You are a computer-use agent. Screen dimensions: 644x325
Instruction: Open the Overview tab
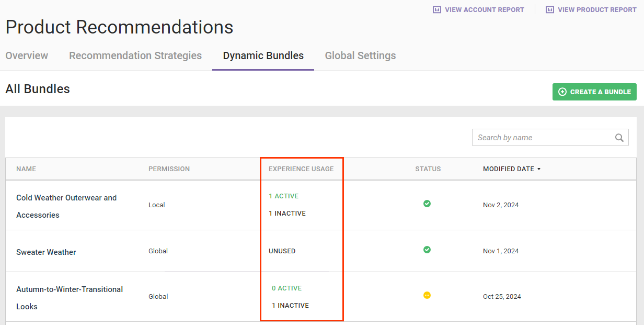pyautogui.click(x=27, y=55)
